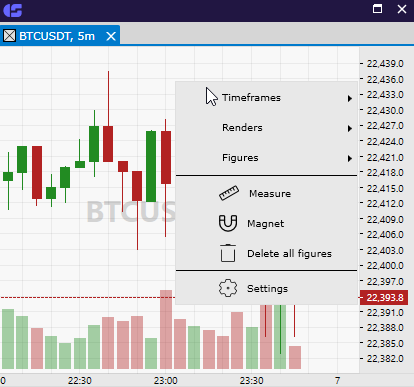This screenshot has width=414, height=387.
Task: Click the trash bin icon
Action: click(x=228, y=253)
